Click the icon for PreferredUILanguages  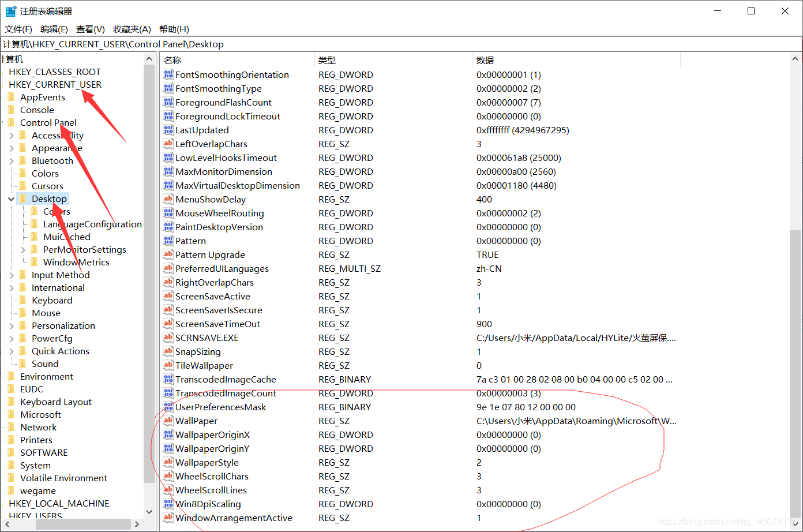(x=168, y=268)
